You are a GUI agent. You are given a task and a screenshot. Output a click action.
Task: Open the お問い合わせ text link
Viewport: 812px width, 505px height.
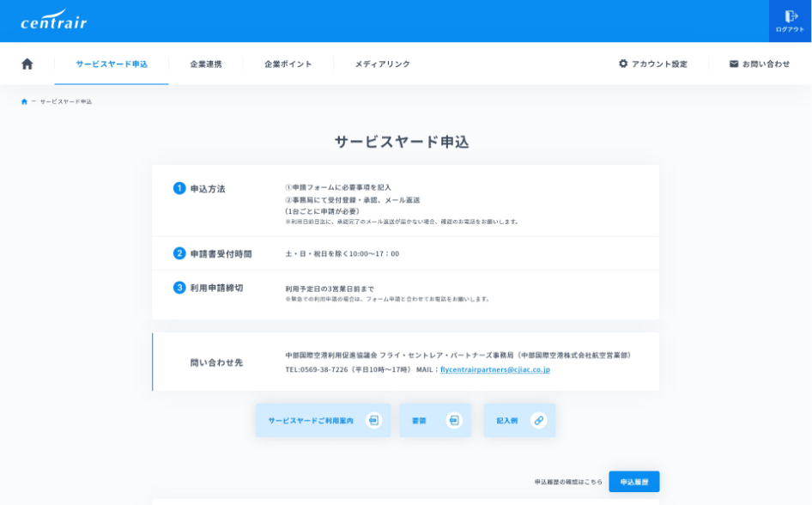766,64
